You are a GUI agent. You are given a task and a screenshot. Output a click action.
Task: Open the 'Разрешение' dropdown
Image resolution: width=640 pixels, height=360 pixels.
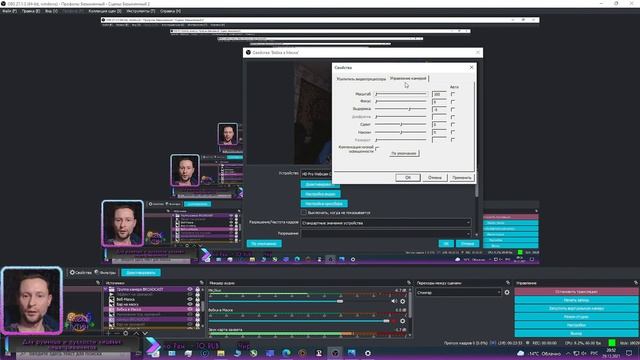click(x=386, y=233)
